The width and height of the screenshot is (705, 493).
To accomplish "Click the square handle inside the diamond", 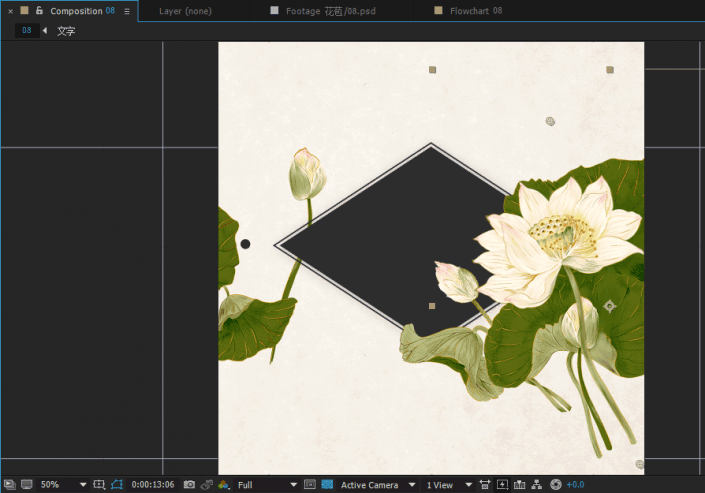I will click(x=432, y=306).
